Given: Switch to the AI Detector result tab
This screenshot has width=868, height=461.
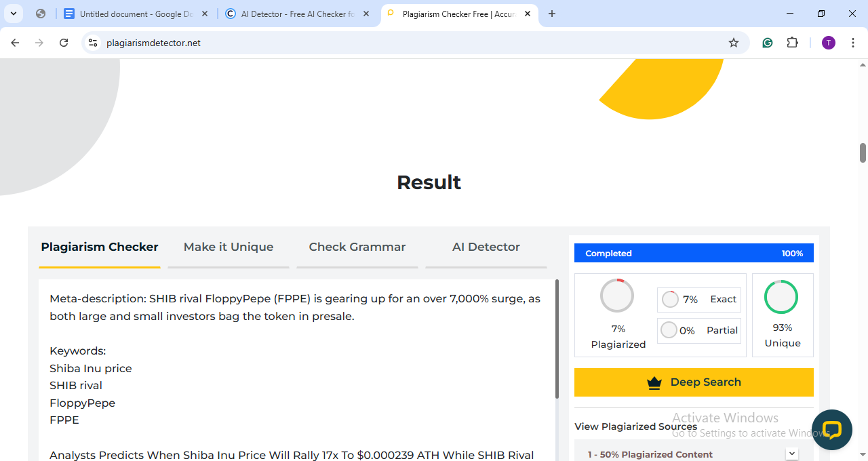Looking at the screenshot, I should click(486, 247).
